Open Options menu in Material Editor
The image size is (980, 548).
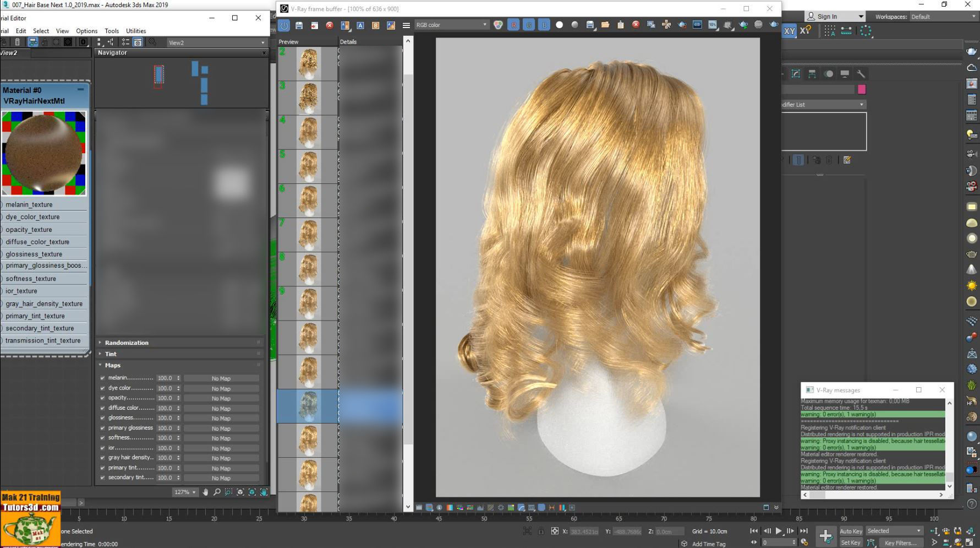86,31
